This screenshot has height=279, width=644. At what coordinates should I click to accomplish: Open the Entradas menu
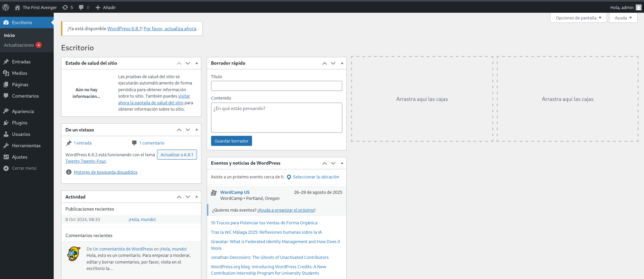click(27, 62)
